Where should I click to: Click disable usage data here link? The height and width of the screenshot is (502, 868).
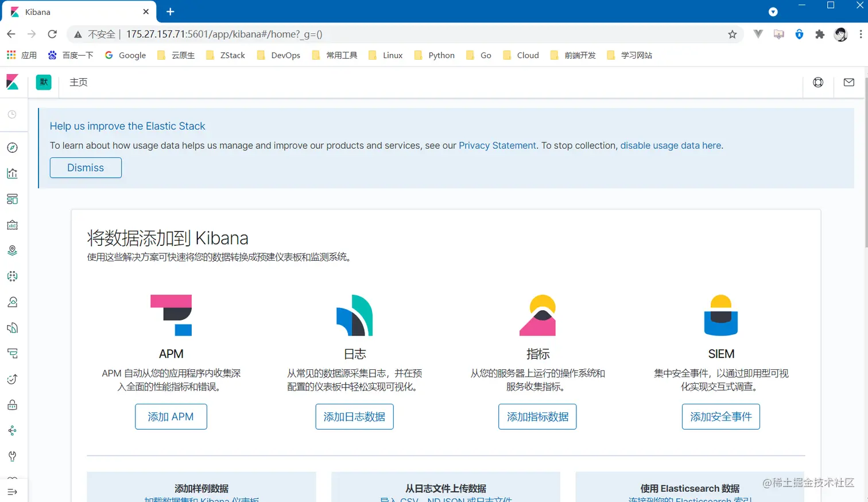[x=671, y=145]
